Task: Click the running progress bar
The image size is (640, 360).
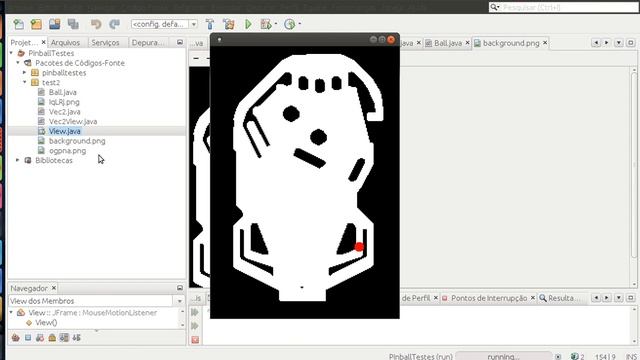Action: (x=504, y=356)
